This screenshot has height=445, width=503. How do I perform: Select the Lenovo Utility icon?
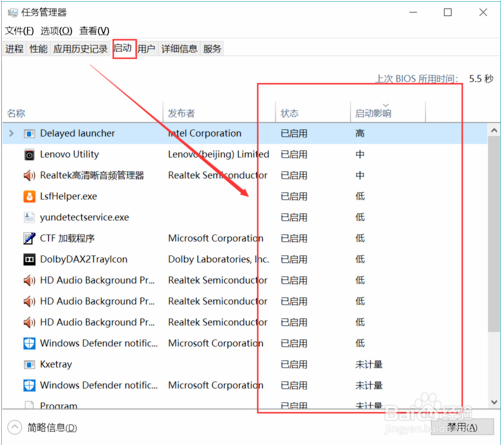(x=29, y=155)
